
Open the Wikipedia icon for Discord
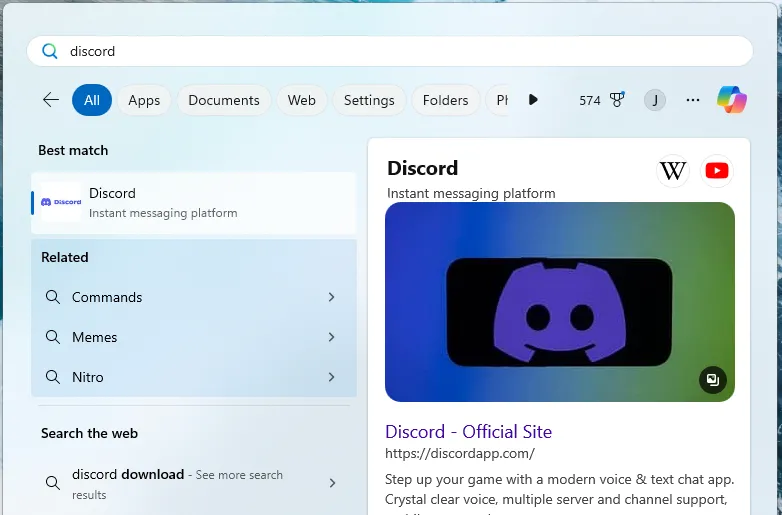[673, 171]
